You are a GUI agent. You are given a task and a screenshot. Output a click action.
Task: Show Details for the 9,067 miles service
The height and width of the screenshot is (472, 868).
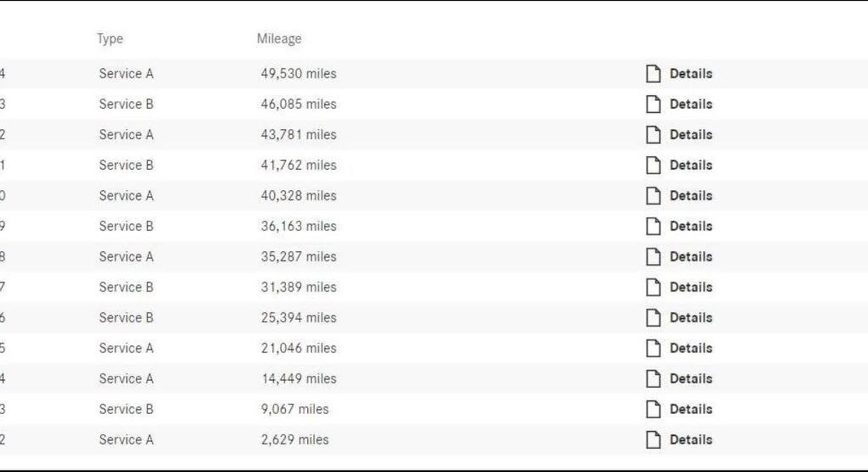pyautogui.click(x=691, y=409)
